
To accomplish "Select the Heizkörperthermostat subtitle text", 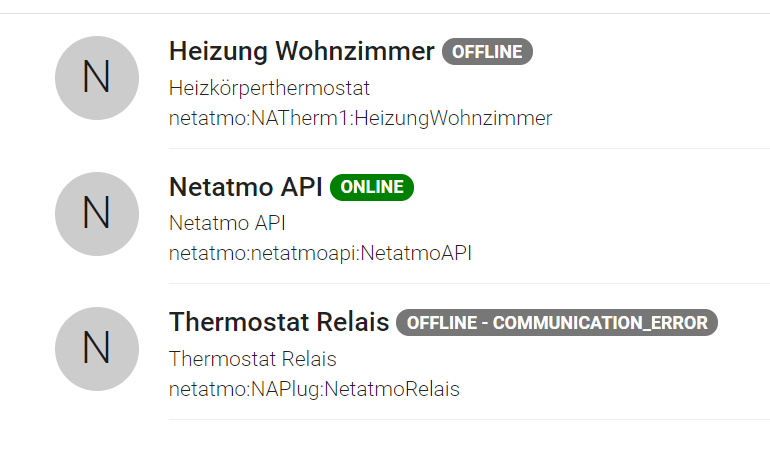I will pos(269,88).
